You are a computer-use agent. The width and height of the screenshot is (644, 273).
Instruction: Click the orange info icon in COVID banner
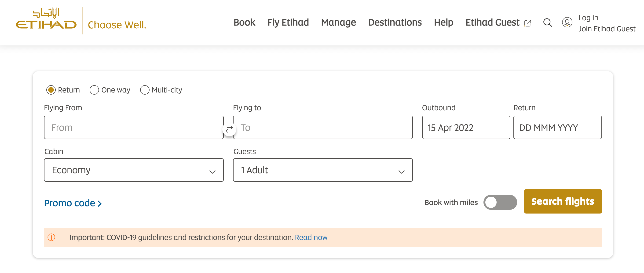pyautogui.click(x=51, y=237)
